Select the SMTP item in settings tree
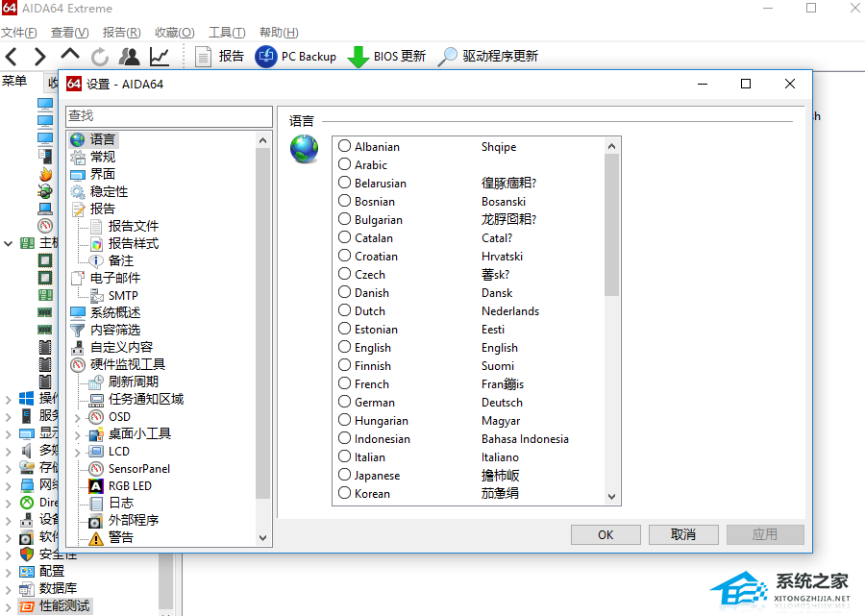 point(114,296)
